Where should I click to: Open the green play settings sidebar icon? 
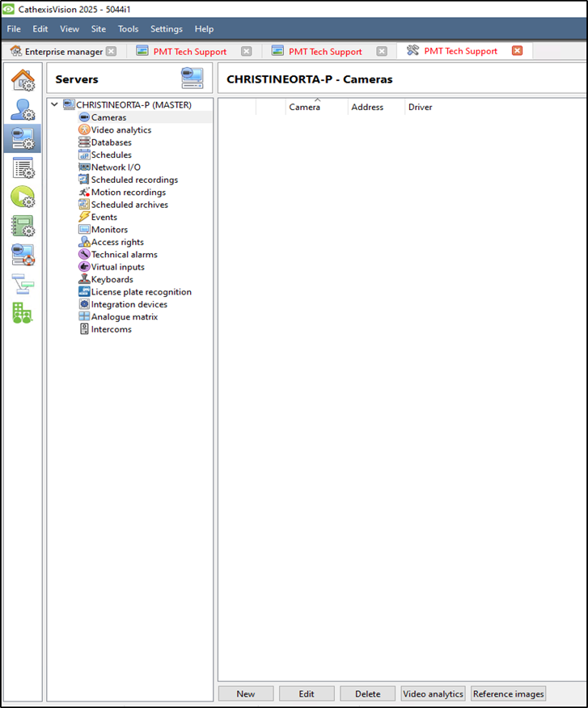click(23, 197)
